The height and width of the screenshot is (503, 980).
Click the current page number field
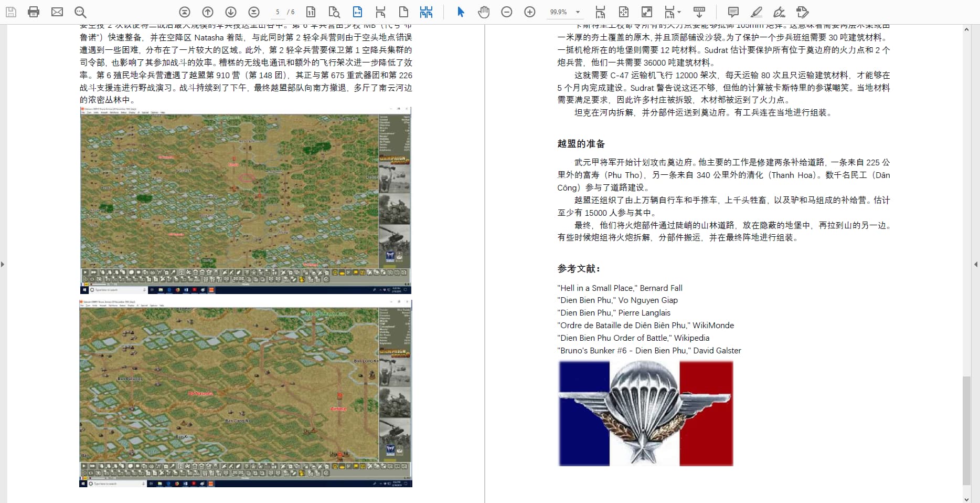[278, 12]
